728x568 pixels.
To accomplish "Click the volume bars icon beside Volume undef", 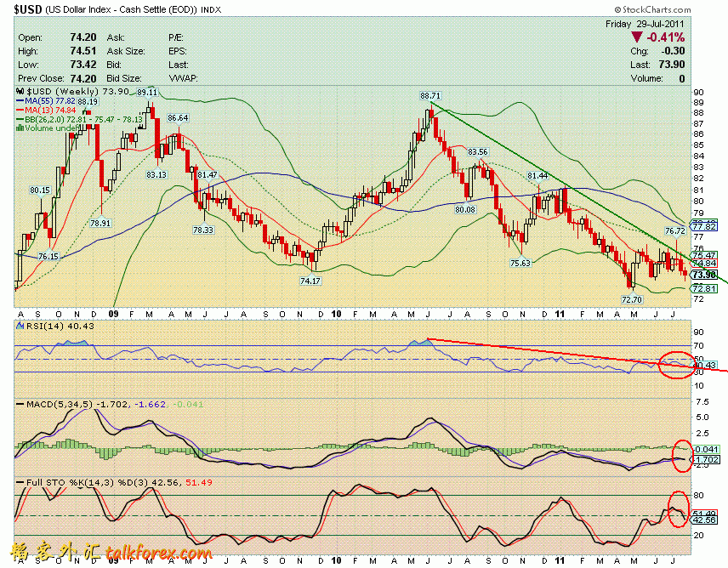I will 20,128.
